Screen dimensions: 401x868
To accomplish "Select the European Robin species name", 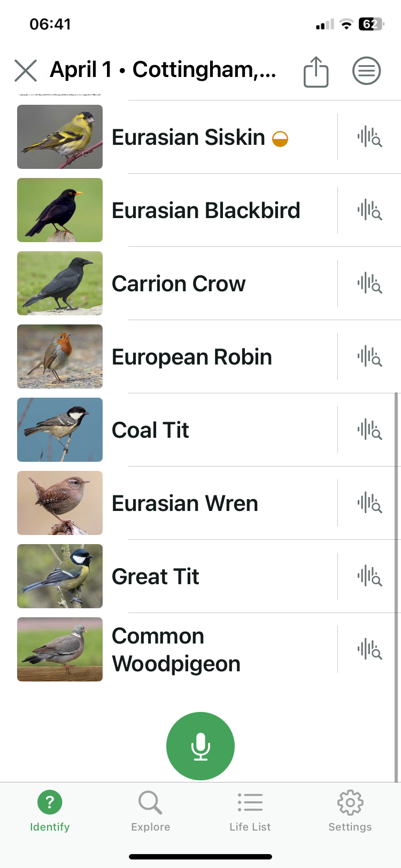I will [192, 357].
